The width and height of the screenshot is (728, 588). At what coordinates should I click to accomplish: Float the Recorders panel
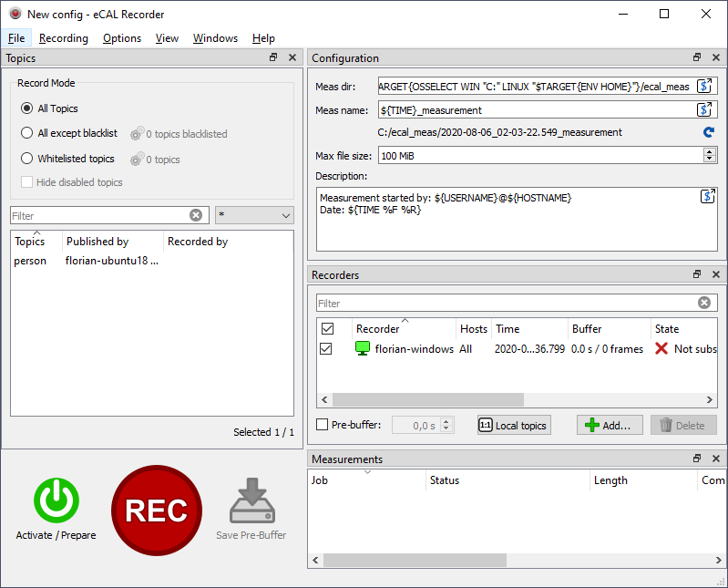click(x=697, y=274)
